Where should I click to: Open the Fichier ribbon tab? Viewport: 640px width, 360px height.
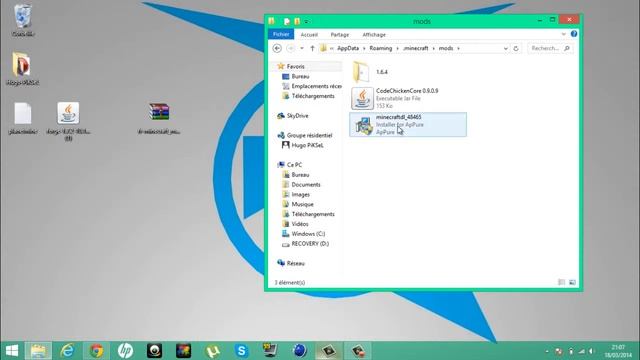click(x=281, y=35)
